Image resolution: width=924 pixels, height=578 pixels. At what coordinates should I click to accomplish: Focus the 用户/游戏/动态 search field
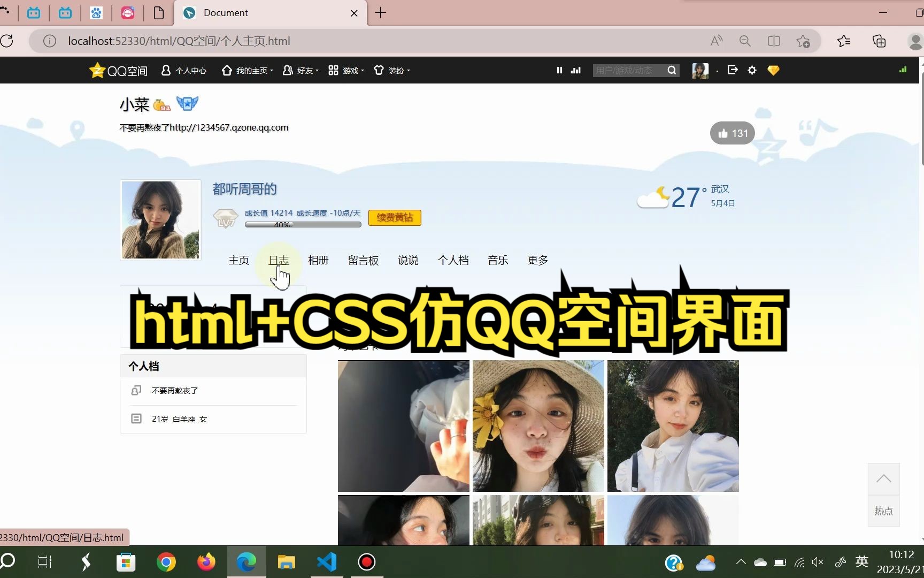click(629, 70)
